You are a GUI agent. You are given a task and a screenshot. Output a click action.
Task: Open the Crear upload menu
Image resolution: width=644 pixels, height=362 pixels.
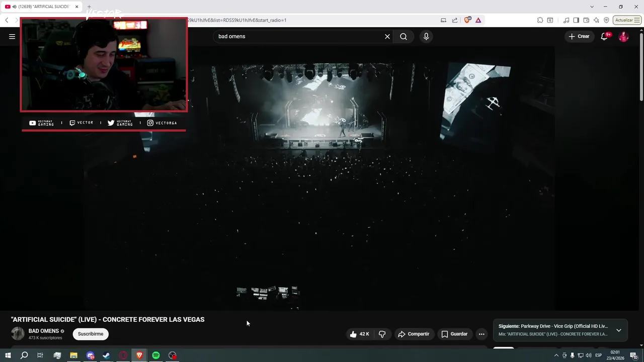(579, 36)
